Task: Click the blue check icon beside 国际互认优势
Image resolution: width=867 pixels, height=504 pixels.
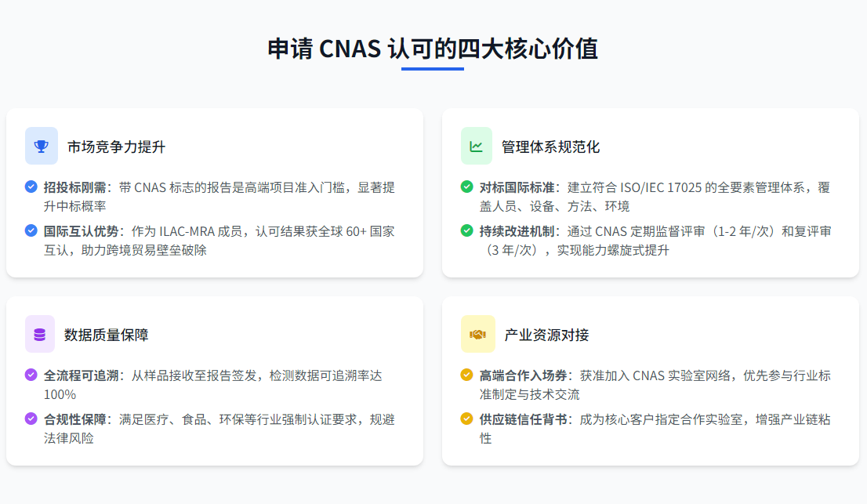Action: (31, 230)
